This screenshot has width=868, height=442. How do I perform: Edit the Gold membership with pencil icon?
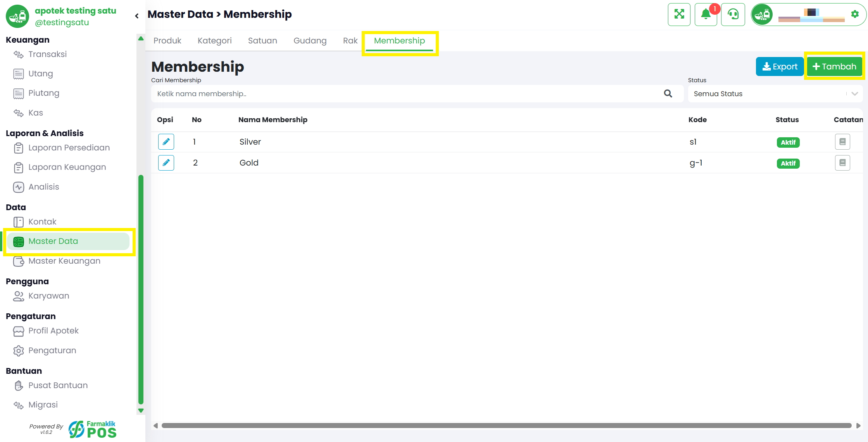[x=166, y=163]
